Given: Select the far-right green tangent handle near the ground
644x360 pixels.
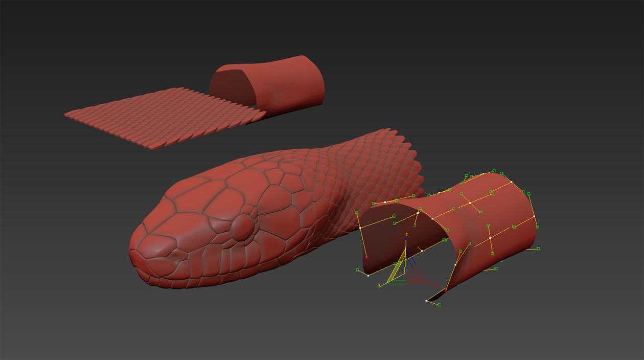Looking at the screenshot, I should point(539,249).
